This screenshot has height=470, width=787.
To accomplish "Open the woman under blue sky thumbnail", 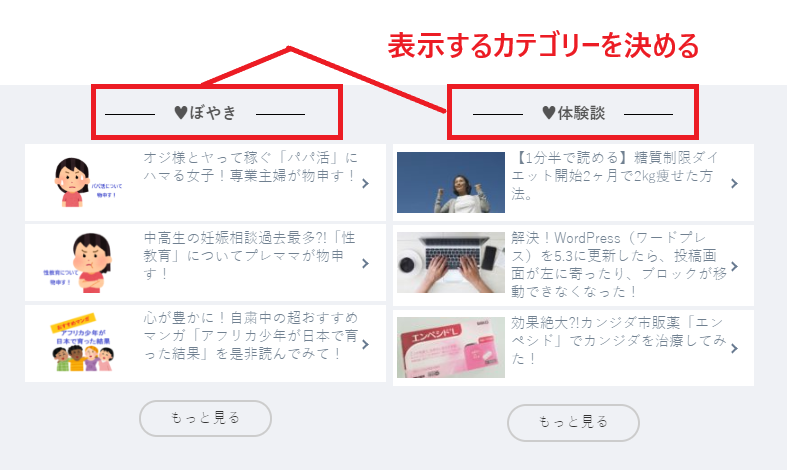I will (x=451, y=182).
